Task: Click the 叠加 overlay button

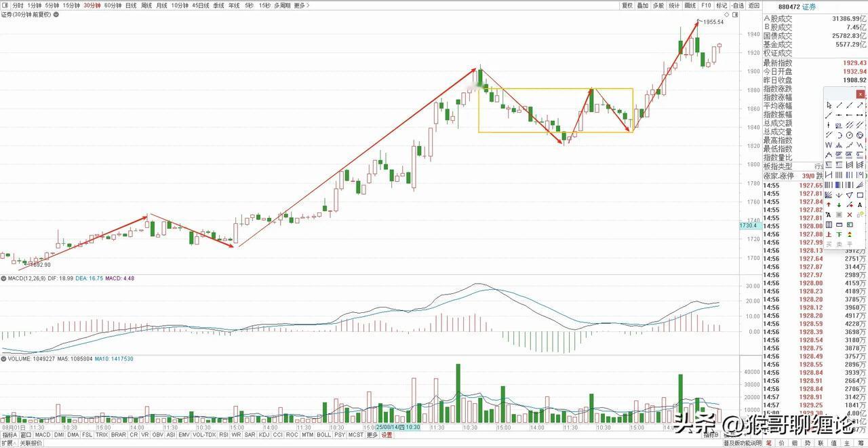Action: [x=643, y=5]
